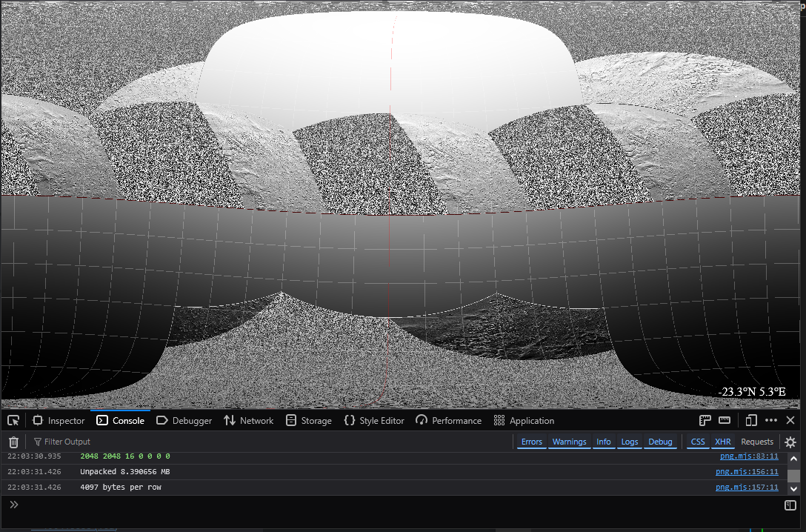Viewport: 806px width, 532px height.
Task: Toggle multi-line editor mode icon
Action: pyautogui.click(x=790, y=505)
